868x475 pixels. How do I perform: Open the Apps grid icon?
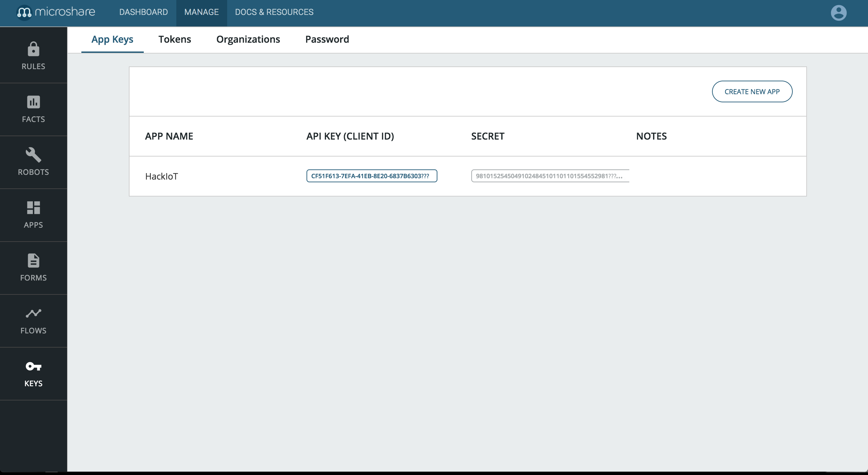33,208
